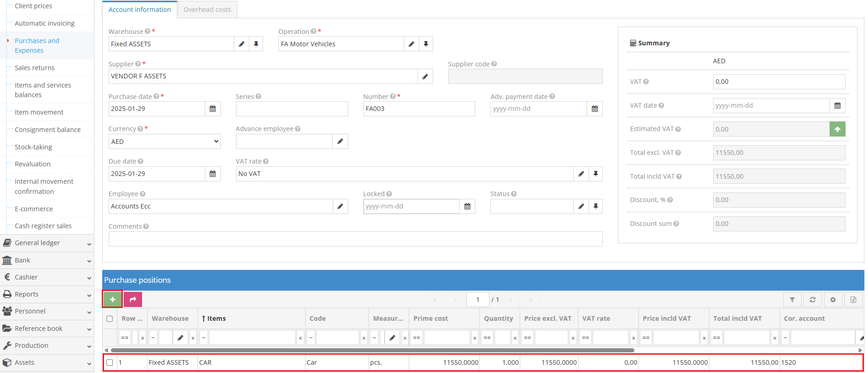Screen dimensions: 868x373
Task: Click the green add purchase position button
Action: pos(112,299)
